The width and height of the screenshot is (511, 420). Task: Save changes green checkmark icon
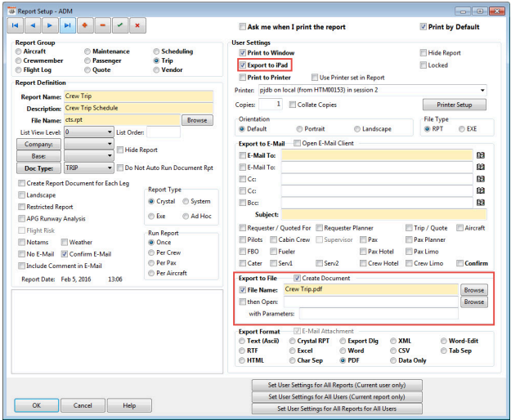(x=120, y=25)
